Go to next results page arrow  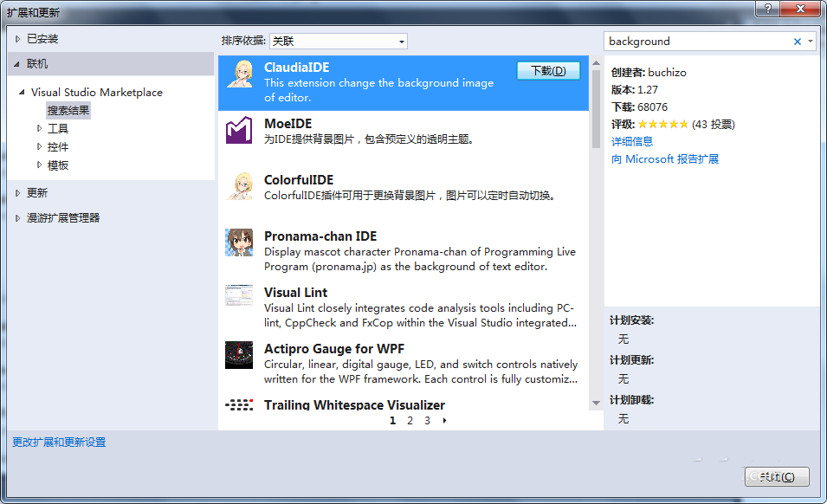(444, 421)
